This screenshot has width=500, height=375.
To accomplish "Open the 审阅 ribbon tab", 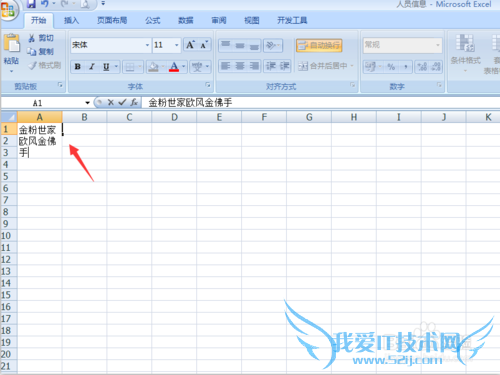I will 219,21.
